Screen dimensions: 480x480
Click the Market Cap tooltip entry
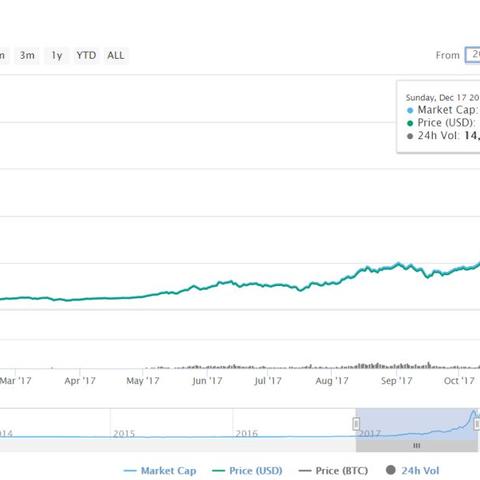tap(443, 110)
